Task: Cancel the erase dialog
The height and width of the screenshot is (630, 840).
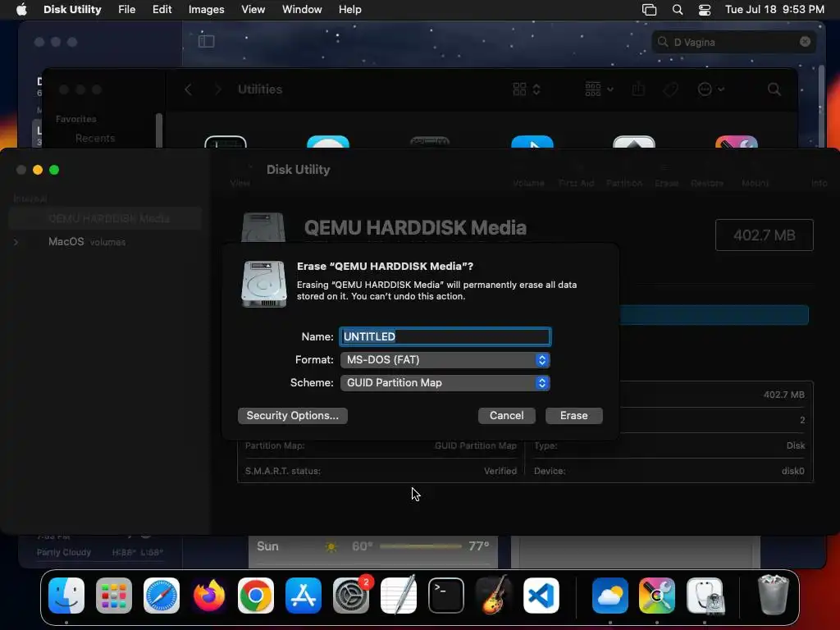Action: [506, 416]
